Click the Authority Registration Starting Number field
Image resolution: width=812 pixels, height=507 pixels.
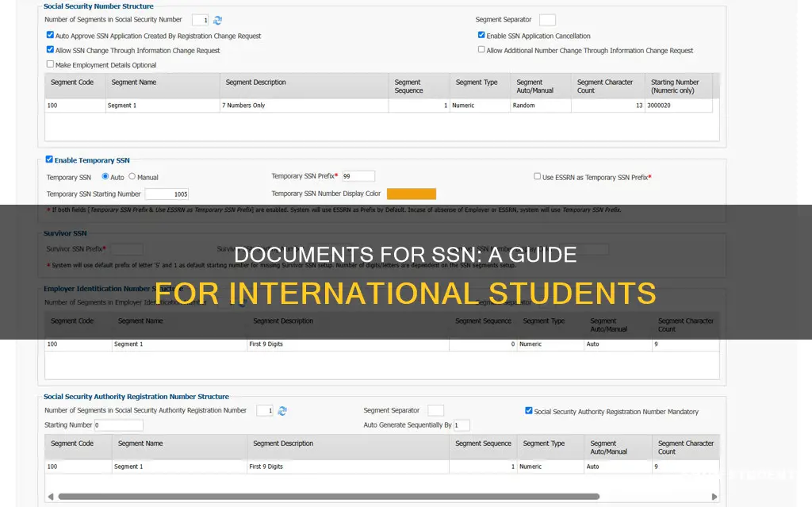pos(119,425)
